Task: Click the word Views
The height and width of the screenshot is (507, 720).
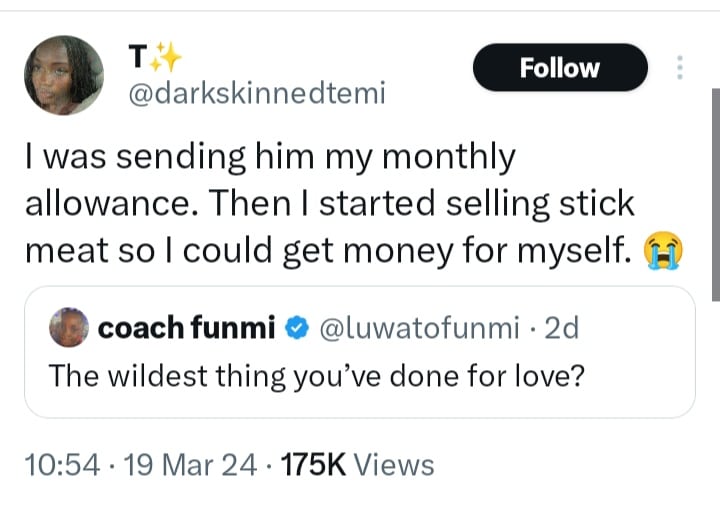Action: [395, 465]
